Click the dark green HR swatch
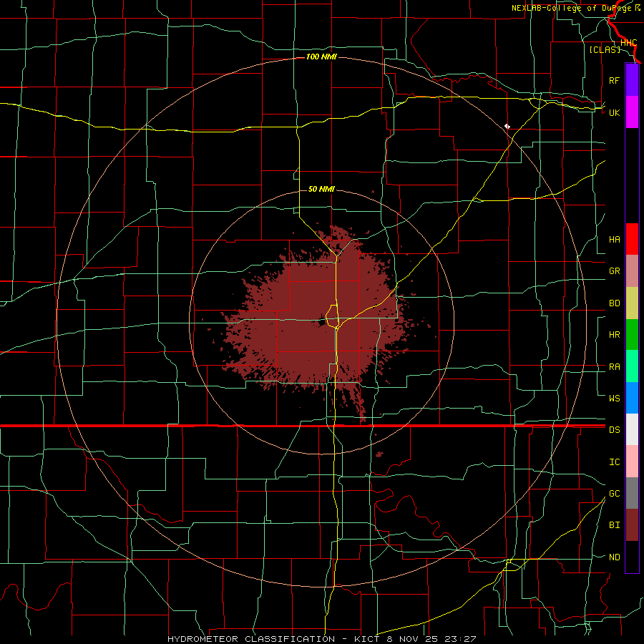Image resolution: width=644 pixels, height=644 pixels. 632,334
